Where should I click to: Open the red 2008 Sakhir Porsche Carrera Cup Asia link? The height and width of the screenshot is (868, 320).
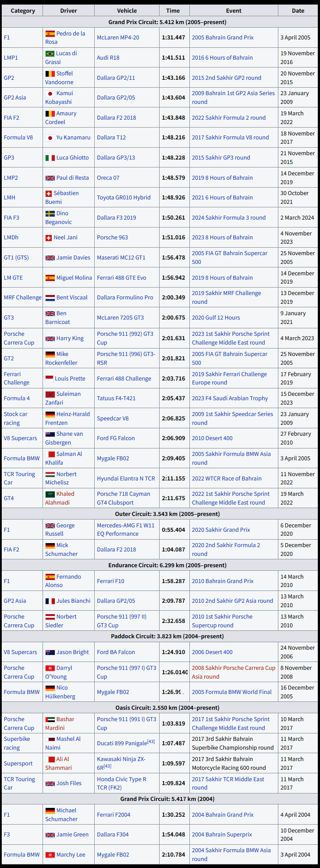[234, 672]
